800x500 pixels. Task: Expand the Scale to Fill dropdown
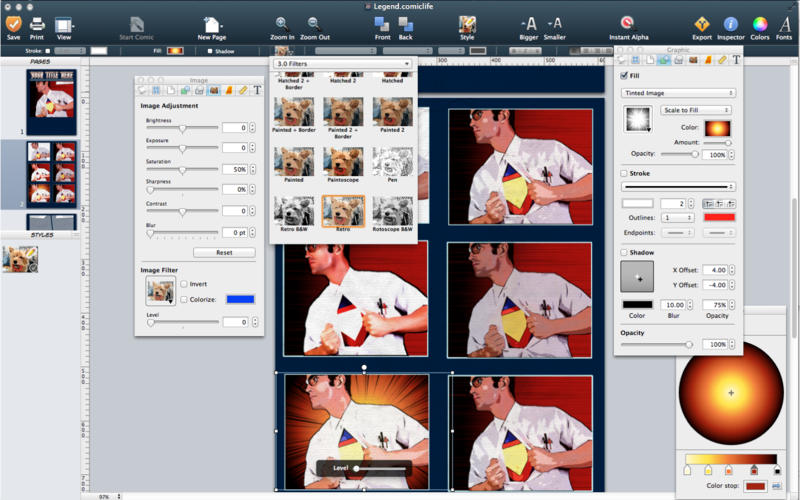(696, 110)
